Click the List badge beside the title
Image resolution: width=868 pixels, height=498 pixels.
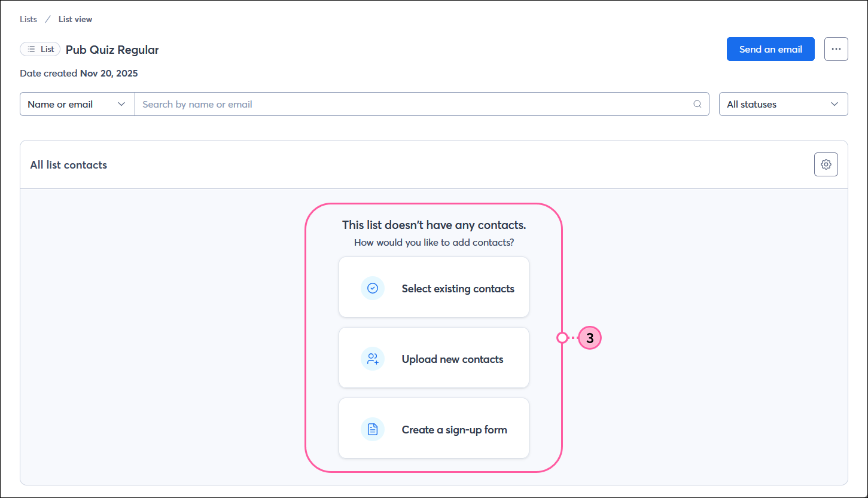(40, 49)
